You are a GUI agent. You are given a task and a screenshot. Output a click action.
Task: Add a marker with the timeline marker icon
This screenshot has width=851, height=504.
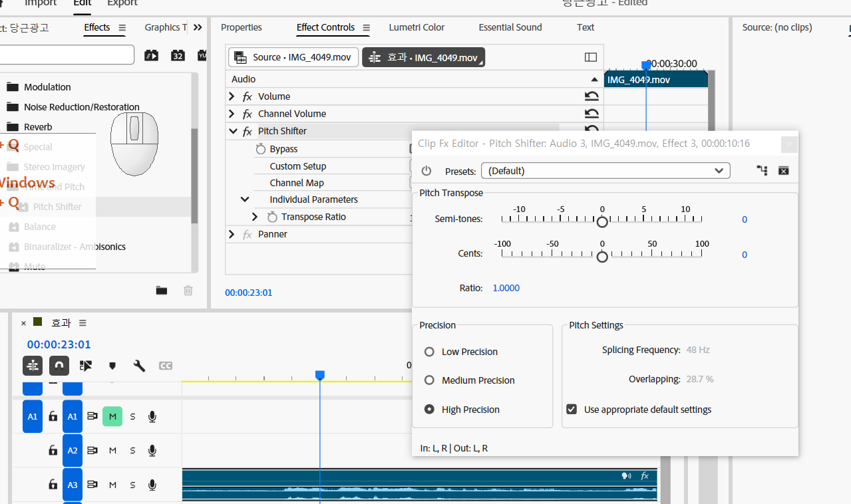112,366
